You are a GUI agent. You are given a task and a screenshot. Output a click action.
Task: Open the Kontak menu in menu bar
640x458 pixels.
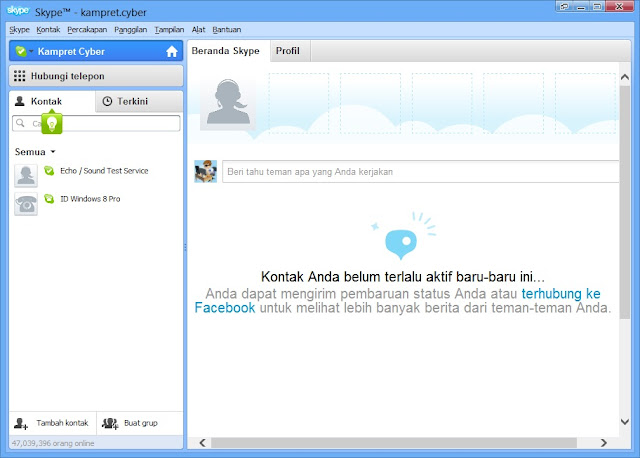click(48, 30)
